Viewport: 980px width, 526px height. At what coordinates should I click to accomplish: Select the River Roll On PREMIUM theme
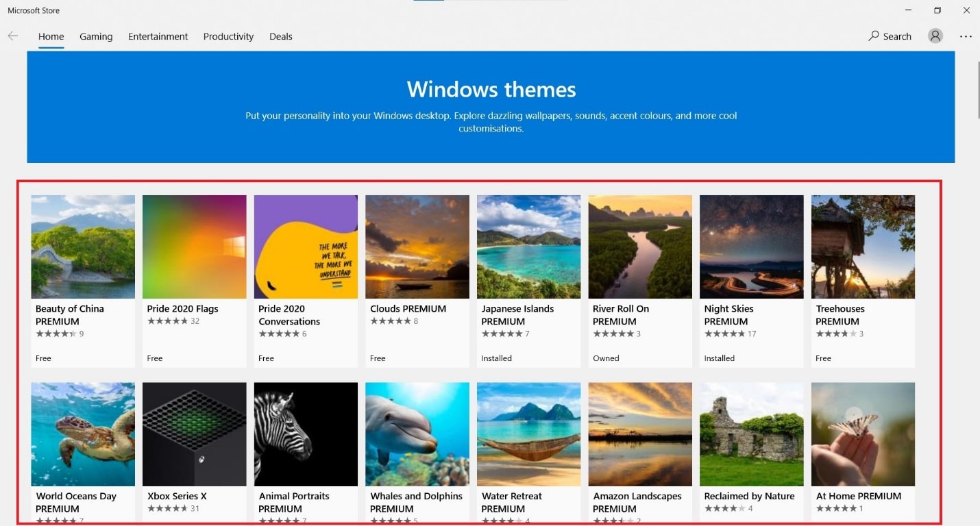[640, 247]
